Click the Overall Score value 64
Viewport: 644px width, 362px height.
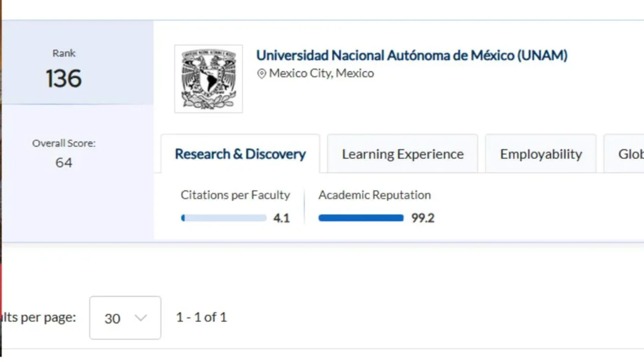(x=64, y=163)
